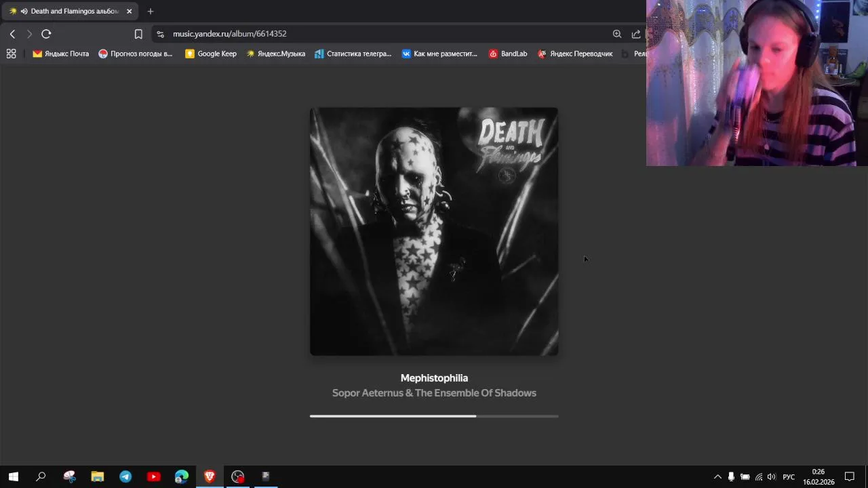Bookmark this page with the bookmark icon
The height and width of the screenshot is (488, 868).
click(138, 34)
